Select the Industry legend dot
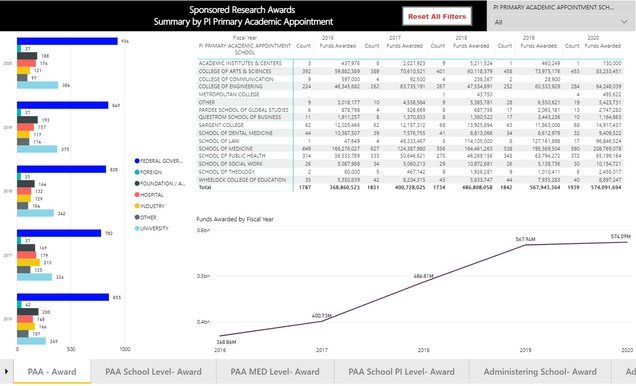 tap(137, 206)
